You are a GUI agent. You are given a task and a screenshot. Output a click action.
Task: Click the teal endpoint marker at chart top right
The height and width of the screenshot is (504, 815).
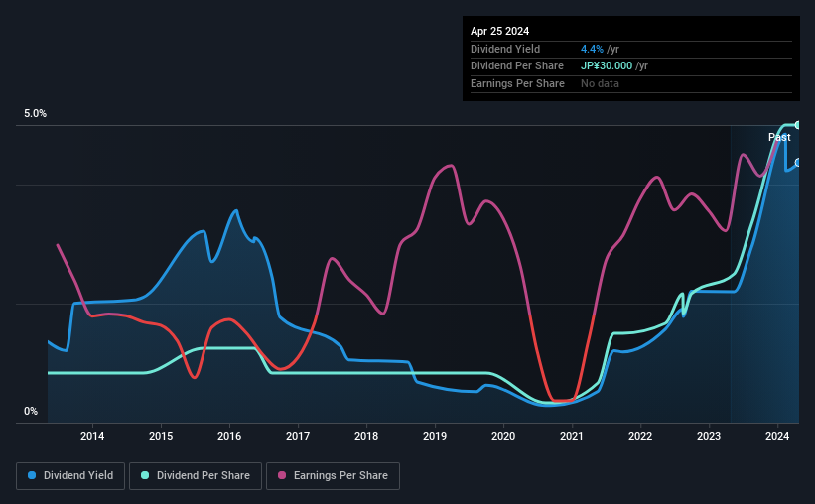pyautogui.click(x=798, y=125)
